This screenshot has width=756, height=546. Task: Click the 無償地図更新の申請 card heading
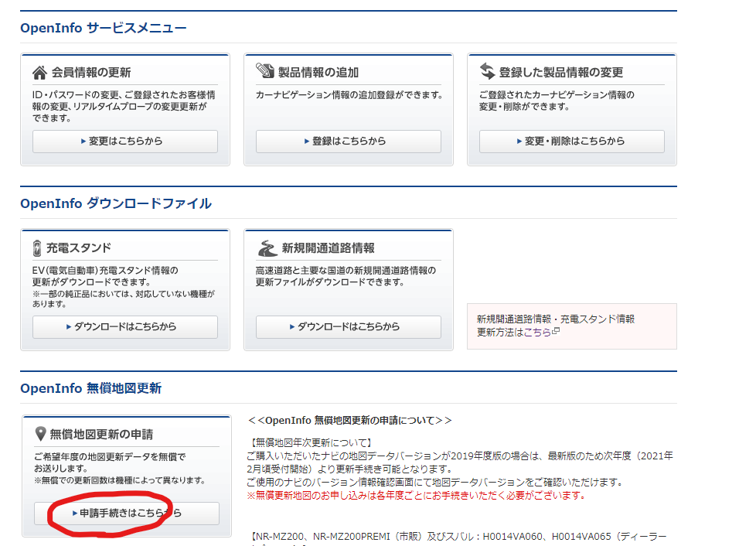(101, 434)
